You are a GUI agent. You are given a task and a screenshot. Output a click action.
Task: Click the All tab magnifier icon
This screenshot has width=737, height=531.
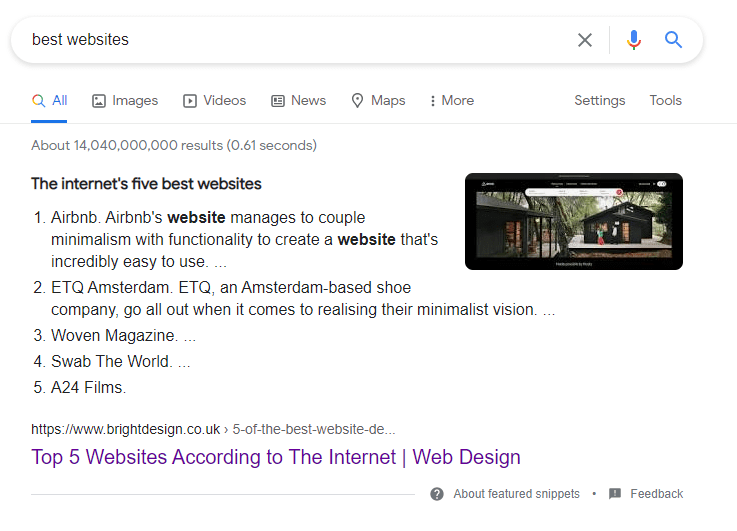[39, 101]
